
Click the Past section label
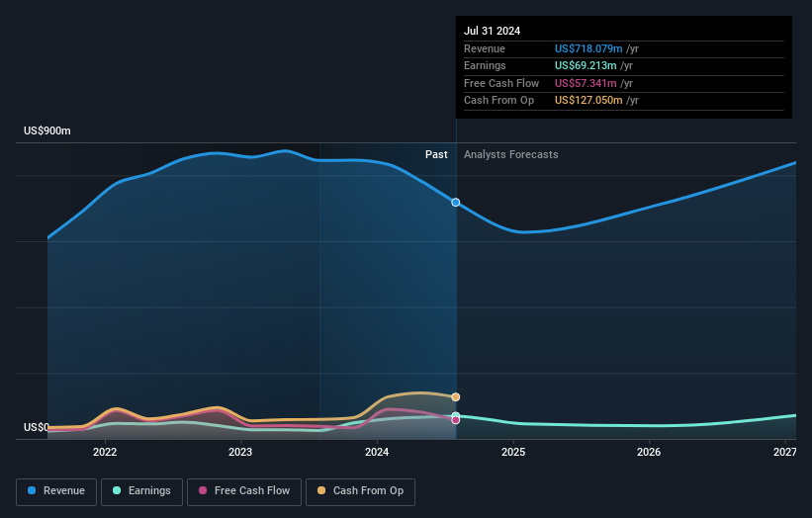(x=436, y=154)
